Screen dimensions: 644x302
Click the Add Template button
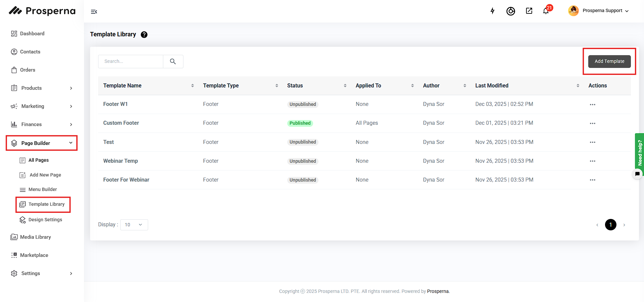609,62
